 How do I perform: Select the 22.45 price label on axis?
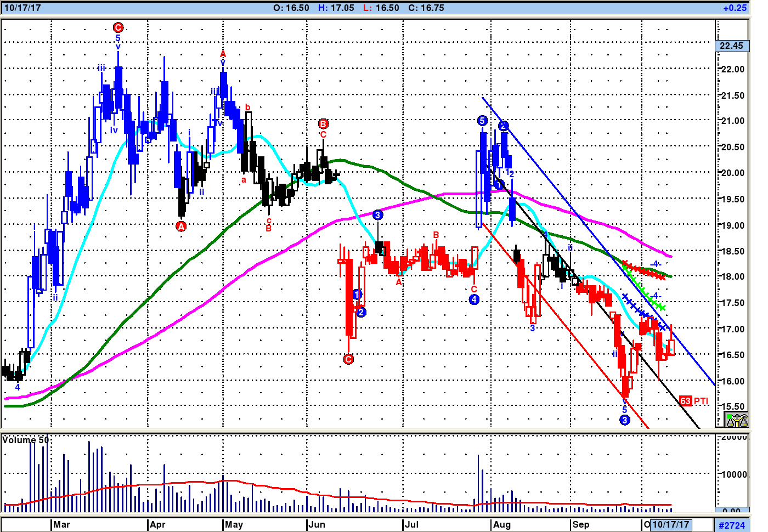point(732,46)
